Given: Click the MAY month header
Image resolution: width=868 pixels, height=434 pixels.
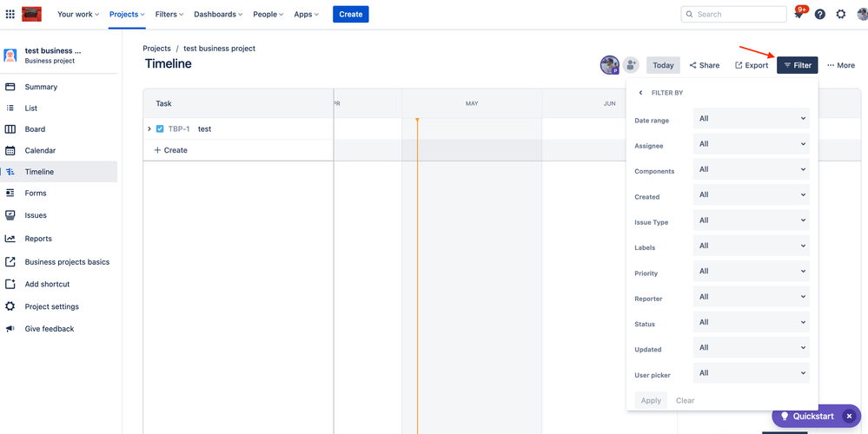Looking at the screenshot, I should pos(472,103).
